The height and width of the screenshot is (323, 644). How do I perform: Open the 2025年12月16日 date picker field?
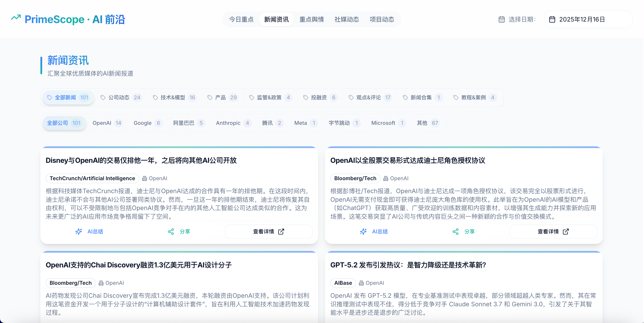[x=588, y=20]
